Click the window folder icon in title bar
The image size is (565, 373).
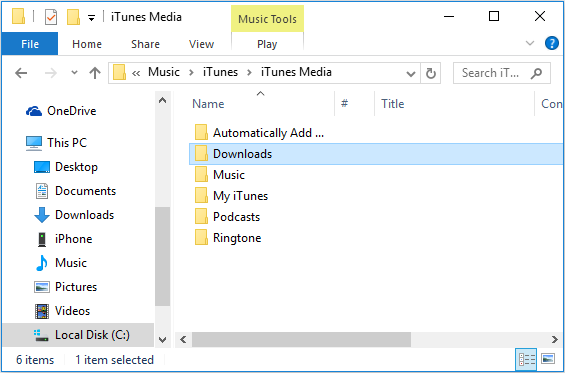18,17
